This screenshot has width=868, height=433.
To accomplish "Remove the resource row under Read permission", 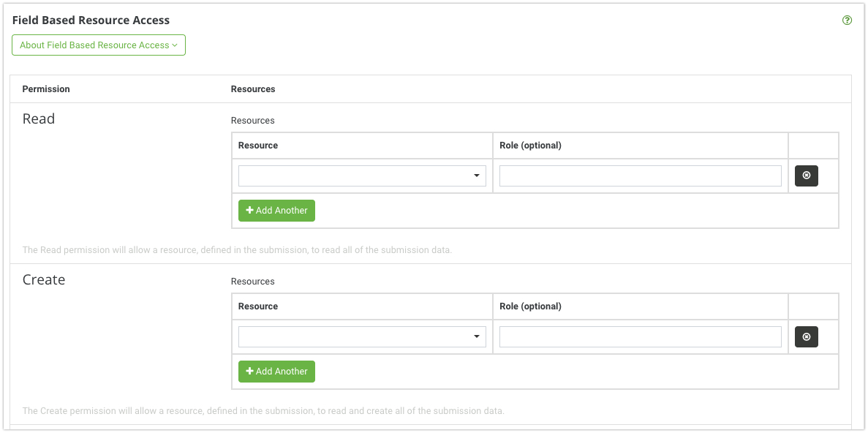I will 806,176.
